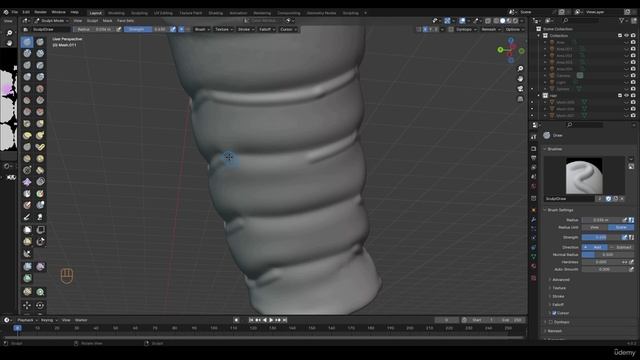
Task: Switch perspective/orthographic grid icon in viewport
Action: [520, 99]
